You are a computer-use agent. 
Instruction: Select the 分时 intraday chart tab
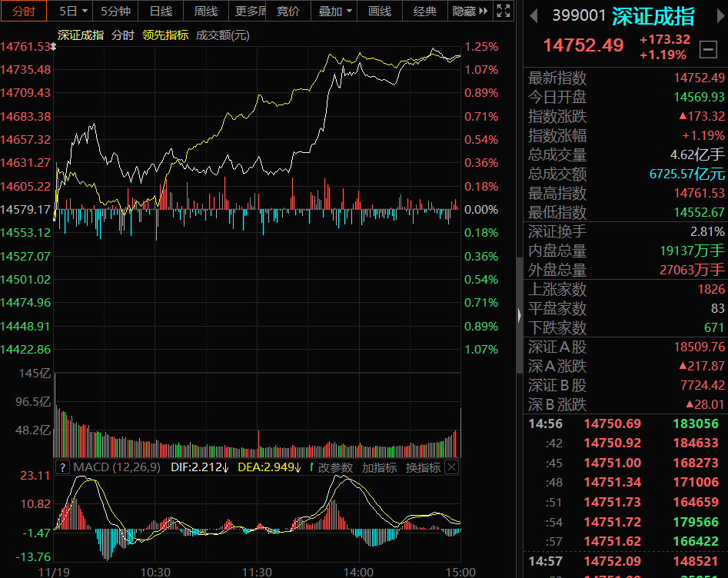[24, 11]
